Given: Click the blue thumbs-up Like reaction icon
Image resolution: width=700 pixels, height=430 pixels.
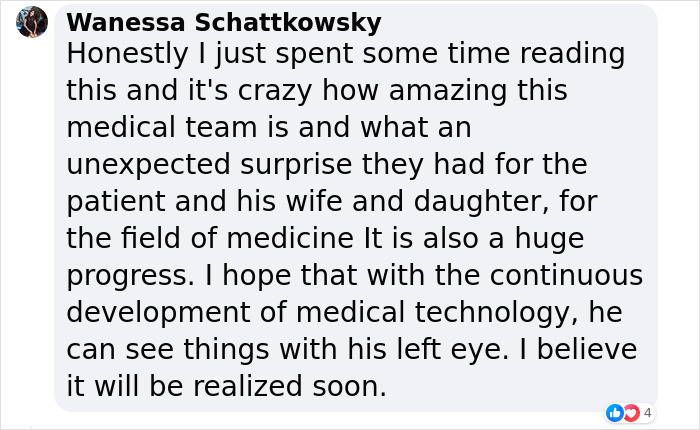Looking at the screenshot, I should pos(615,412).
